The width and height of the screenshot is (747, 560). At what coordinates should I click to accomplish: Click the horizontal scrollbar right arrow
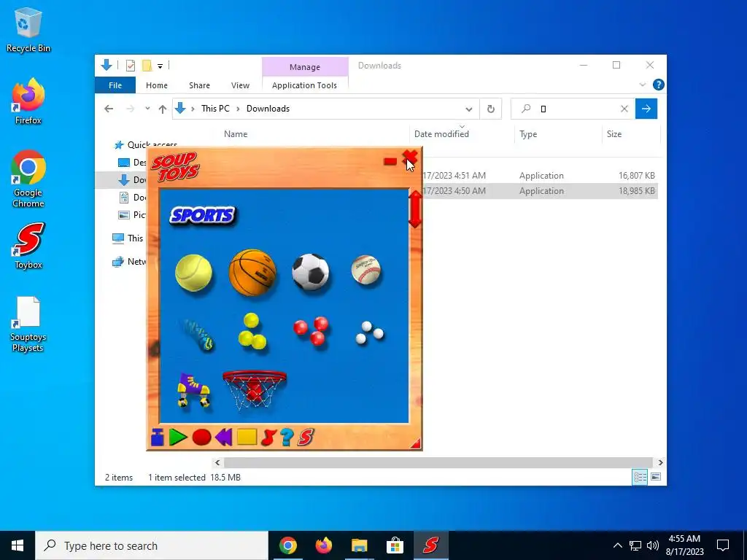point(660,462)
